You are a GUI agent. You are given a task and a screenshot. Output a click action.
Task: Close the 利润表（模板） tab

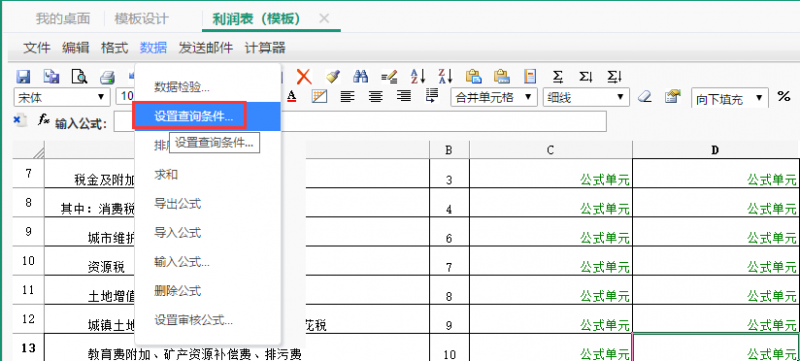tap(324, 19)
